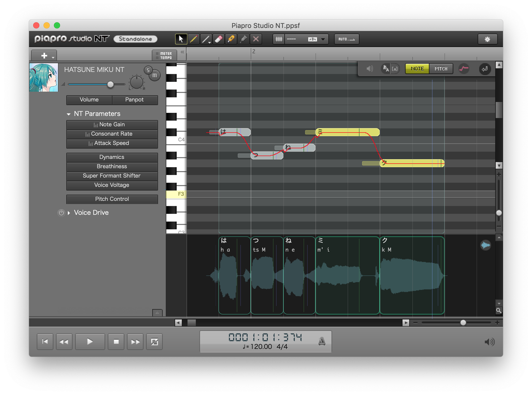Click horizontal scroll left arrow
Viewport: 532px width, 395px height.
pyautogui.click(x=178, y=323)
